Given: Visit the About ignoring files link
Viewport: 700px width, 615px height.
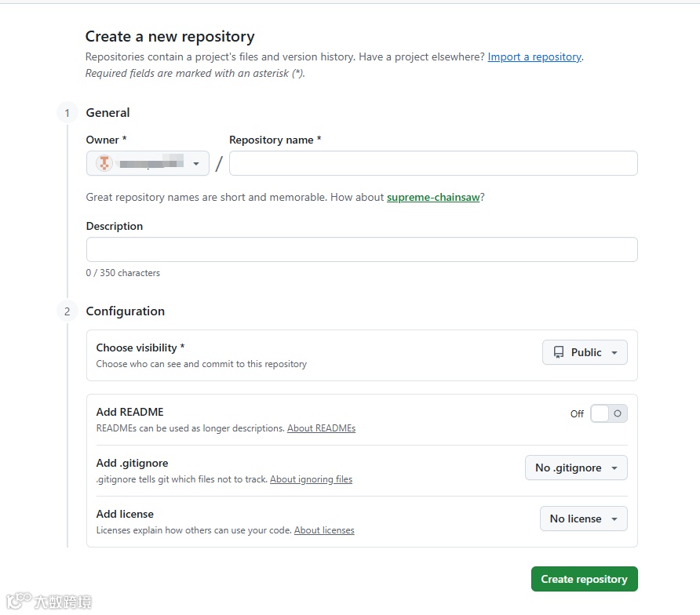Looking at the screenshot, I should (x=311, y=479).
